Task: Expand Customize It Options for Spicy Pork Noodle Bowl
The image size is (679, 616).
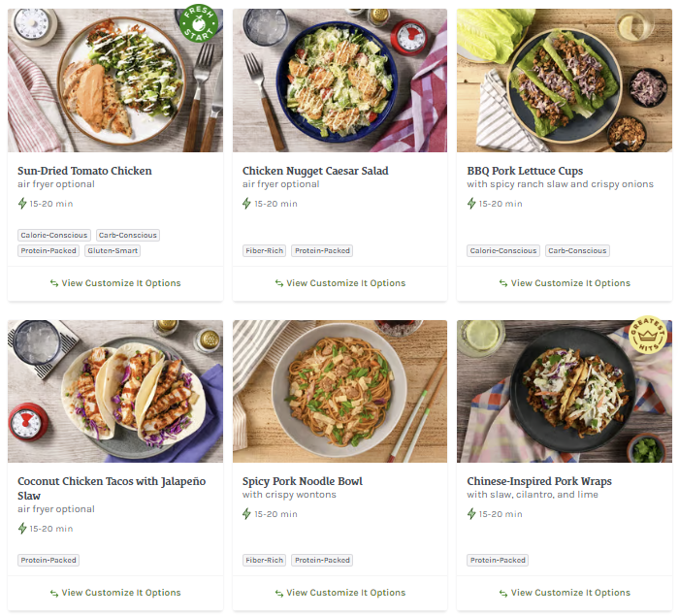Action: click(x=345, y=593)
